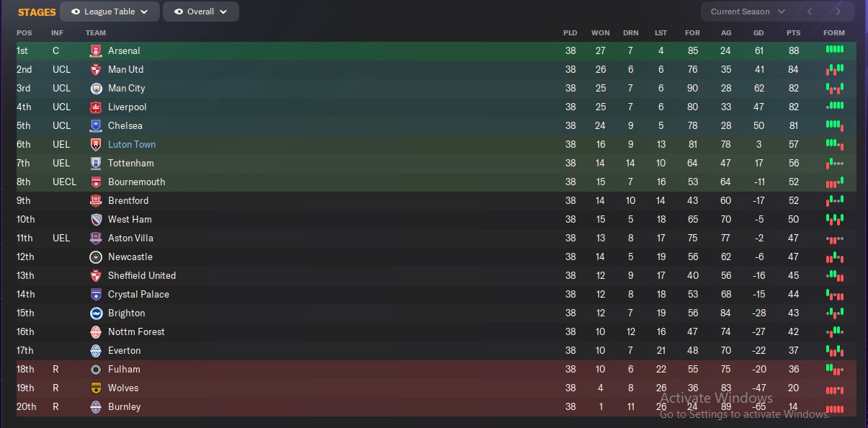Click the Brighton club badge
868x428 pixels.
coord(96,313)
